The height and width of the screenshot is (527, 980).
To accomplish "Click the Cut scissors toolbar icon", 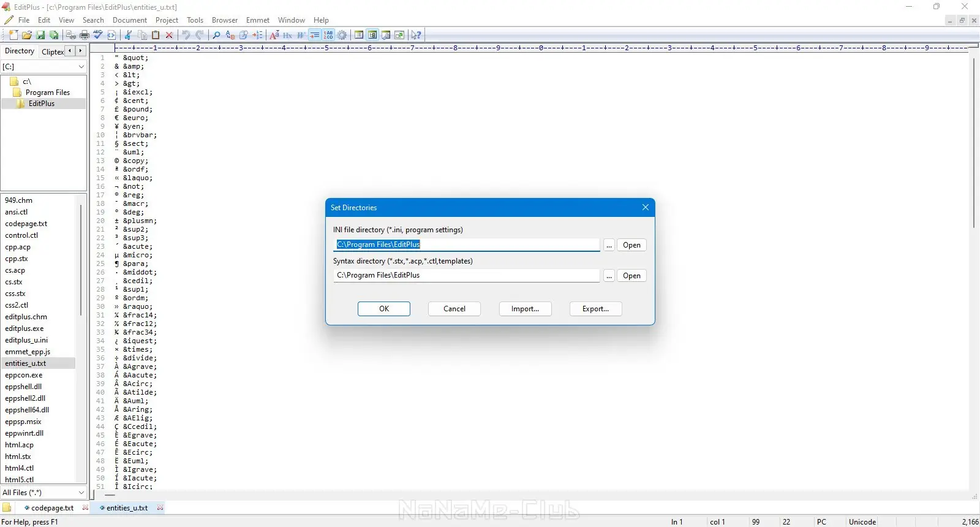I will [128, 35].
